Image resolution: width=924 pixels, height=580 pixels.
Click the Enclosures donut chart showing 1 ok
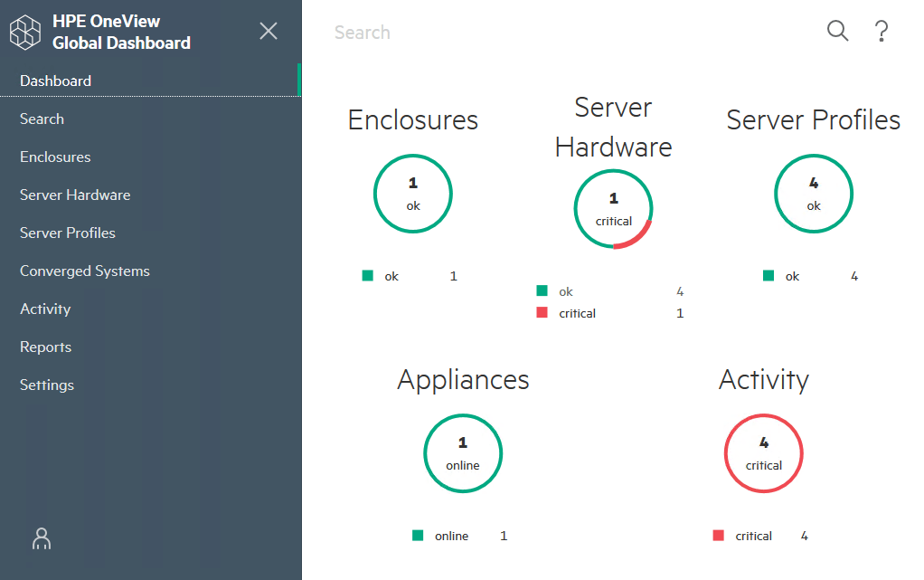click(x=413, y=194)
